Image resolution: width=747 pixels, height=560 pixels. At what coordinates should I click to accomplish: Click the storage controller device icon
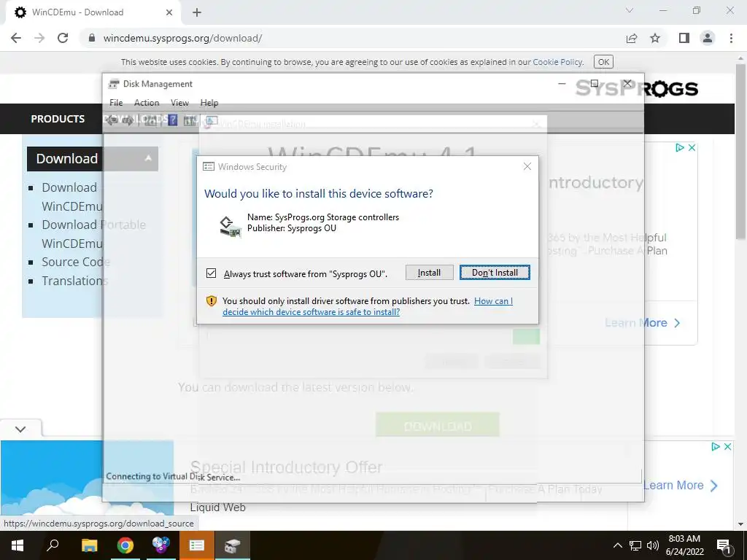point(231,226)
